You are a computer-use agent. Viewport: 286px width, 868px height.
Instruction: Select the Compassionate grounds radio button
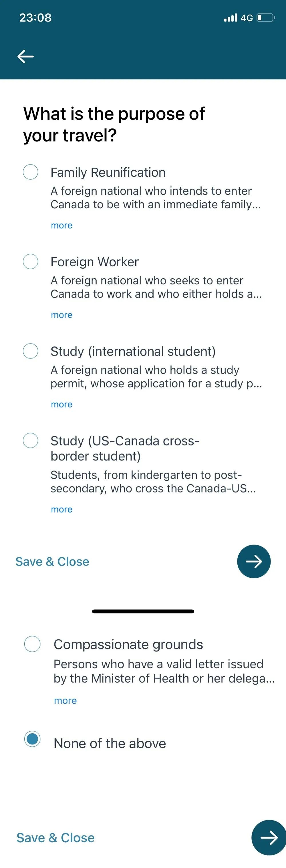[32, 644]
